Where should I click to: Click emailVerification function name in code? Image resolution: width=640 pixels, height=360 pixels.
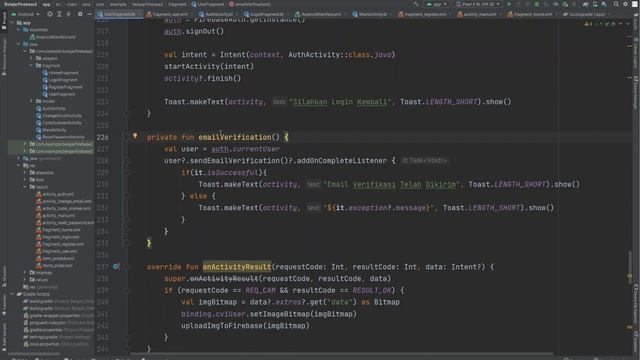pos(235,137)
